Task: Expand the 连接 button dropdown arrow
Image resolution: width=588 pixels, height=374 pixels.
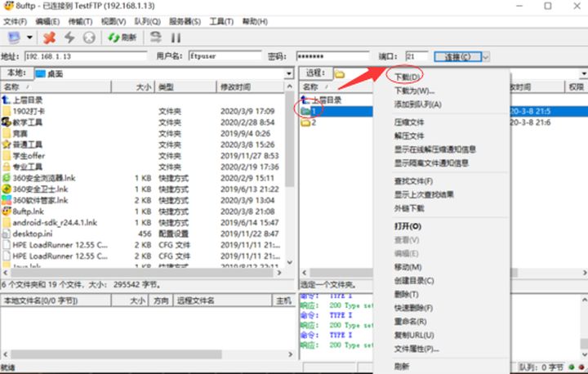Action: (x=487, y=56)
